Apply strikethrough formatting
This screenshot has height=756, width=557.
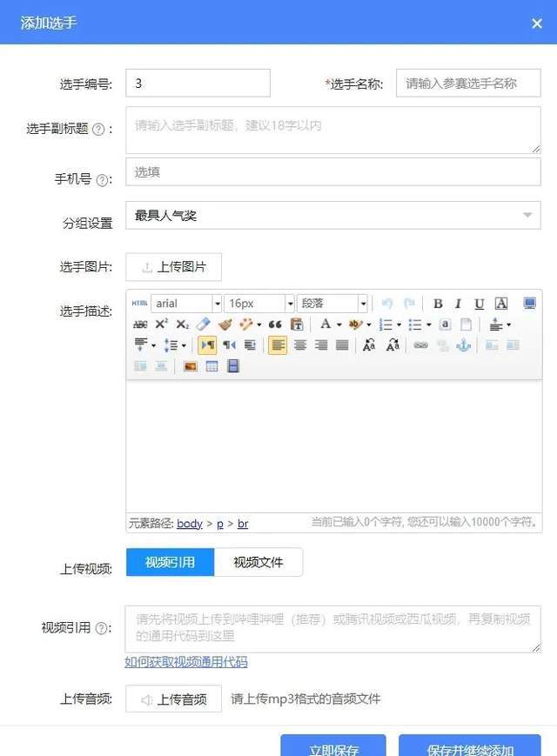tap(140, 324)
